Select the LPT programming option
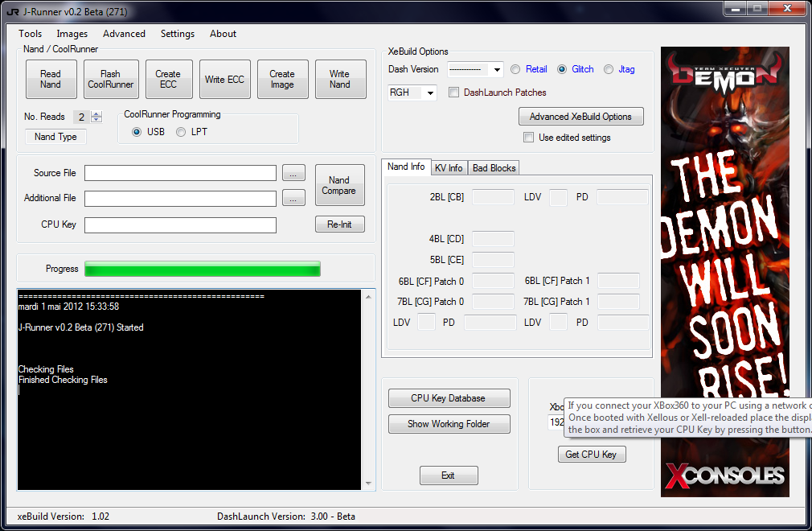This screenshot has height=531, width=812. tap(182, 132)
